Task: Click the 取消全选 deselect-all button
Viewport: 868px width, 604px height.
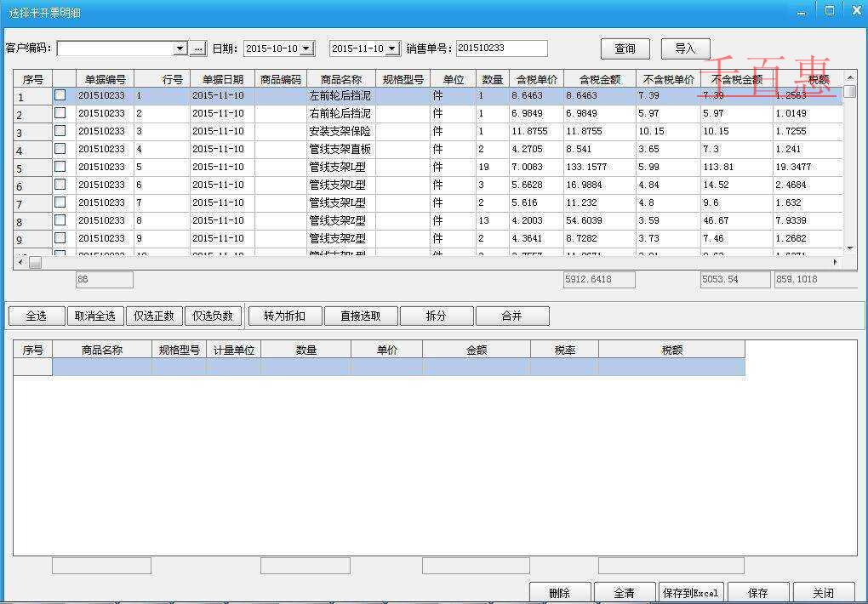Action: pos(95,315)
